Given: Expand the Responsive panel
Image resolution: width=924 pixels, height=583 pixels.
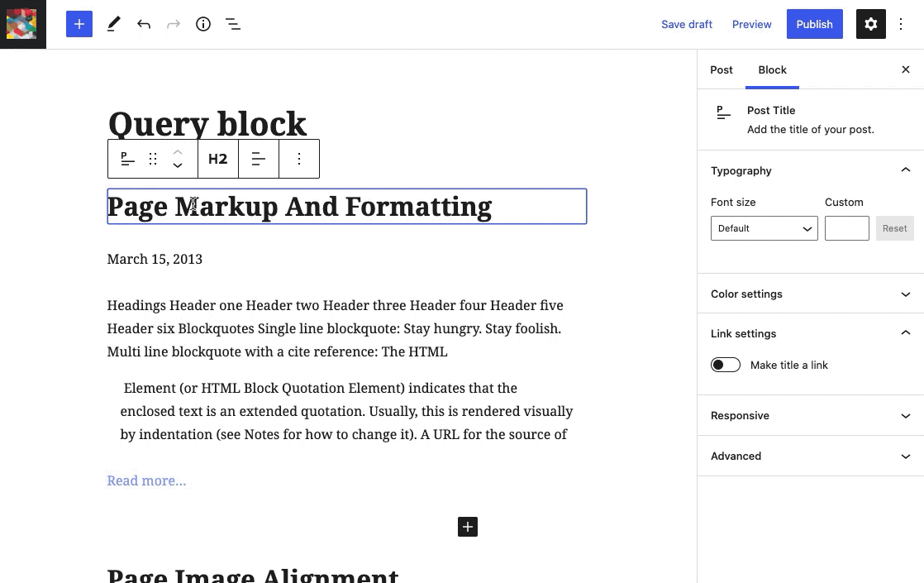Looking at the screenshot, I should pos(810,416).
